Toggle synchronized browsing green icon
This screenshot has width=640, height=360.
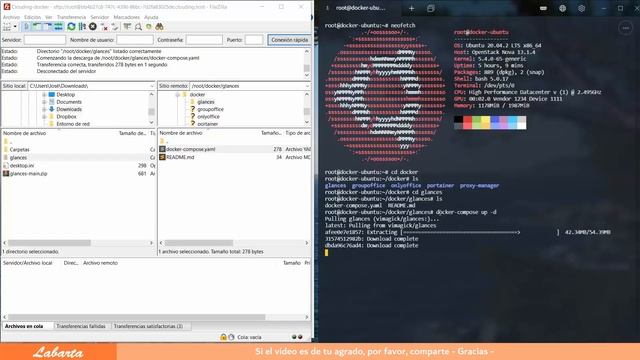[x=149, y=27]
